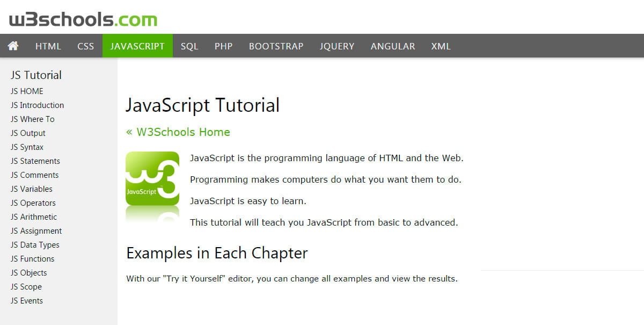
Task: Go to the SQL navigation item
Action: 189,46
